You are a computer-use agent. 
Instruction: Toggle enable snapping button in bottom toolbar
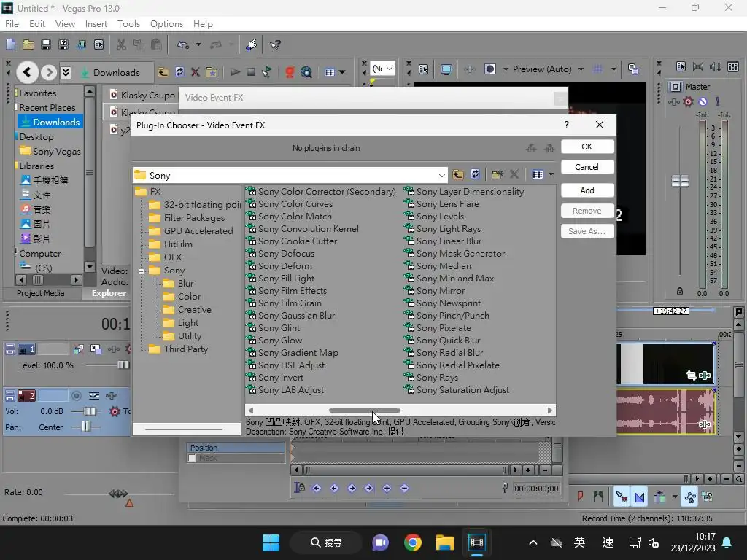point(622,497)
